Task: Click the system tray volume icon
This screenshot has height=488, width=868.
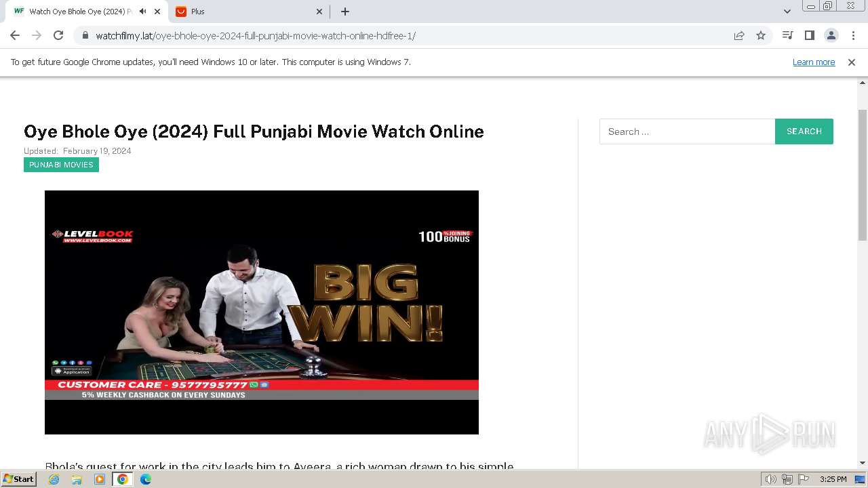Action: pyautogui.click(x=771, y=479)
